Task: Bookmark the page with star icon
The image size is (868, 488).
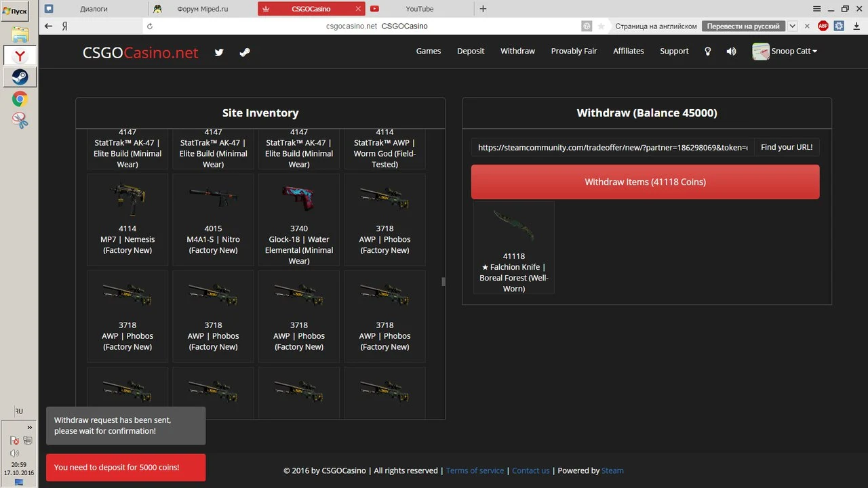Action: tap(601, 26)
